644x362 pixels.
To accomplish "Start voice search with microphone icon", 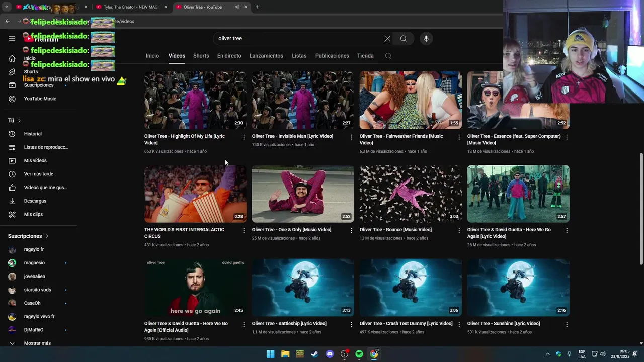I will pyautogui.click(x=426, y=39).
